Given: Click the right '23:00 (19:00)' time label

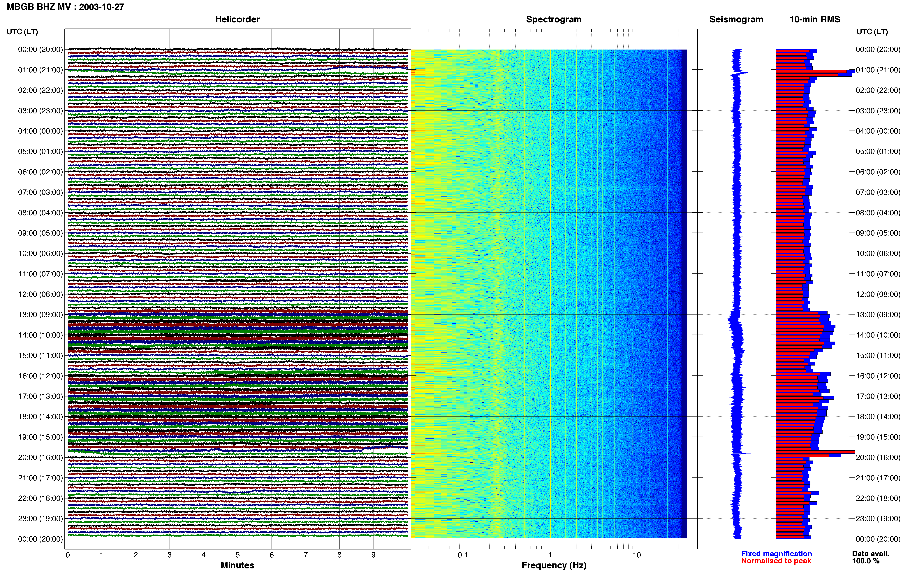Looking at the screenshot, I should tap(878, 518).
